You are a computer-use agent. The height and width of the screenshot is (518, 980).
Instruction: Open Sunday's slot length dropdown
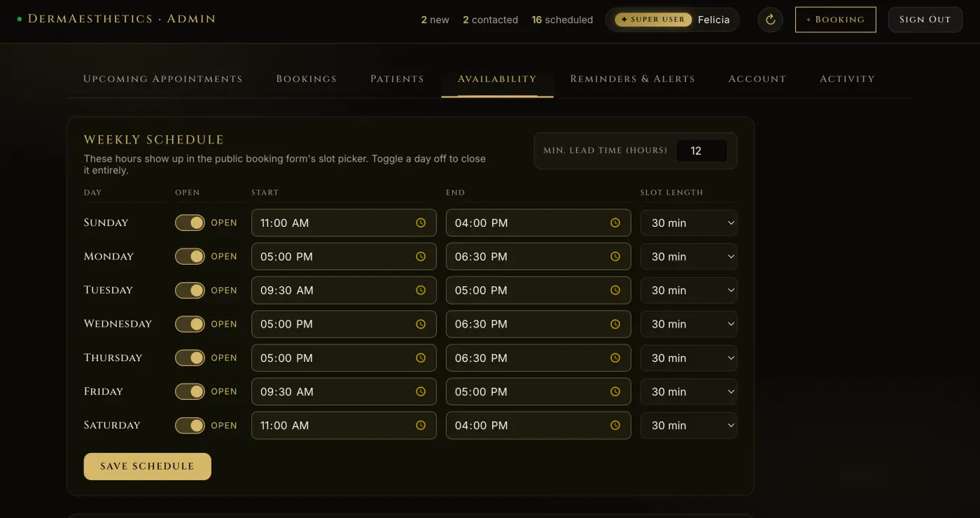689,223
